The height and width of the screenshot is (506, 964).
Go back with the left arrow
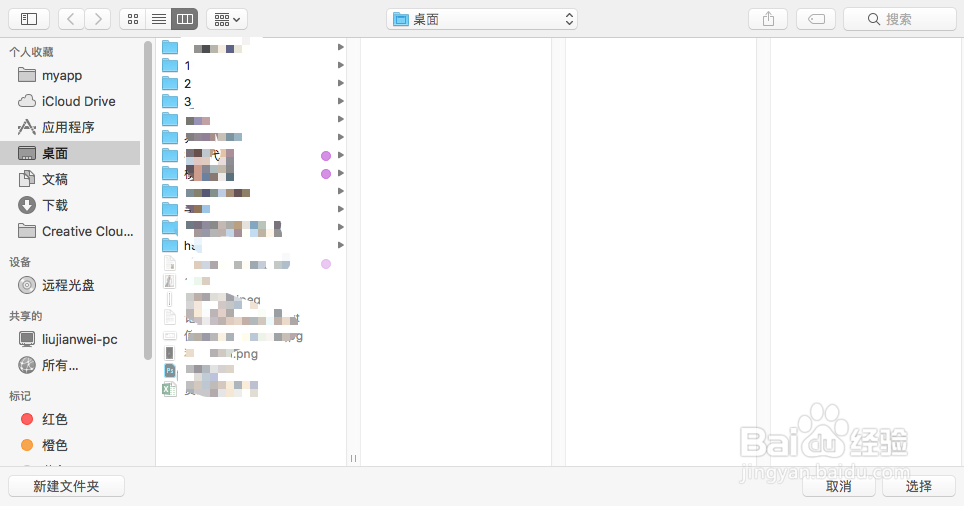pos(71,19)
